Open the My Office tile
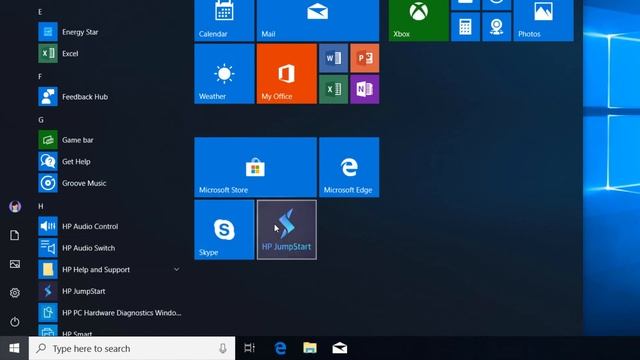640x360 pixels. click(287, 74)
